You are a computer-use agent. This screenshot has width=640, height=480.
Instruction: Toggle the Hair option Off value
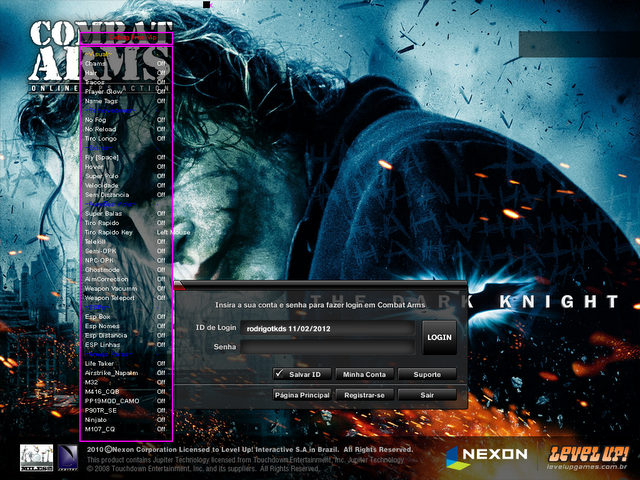pyautogui.click(x=161, y=73)
